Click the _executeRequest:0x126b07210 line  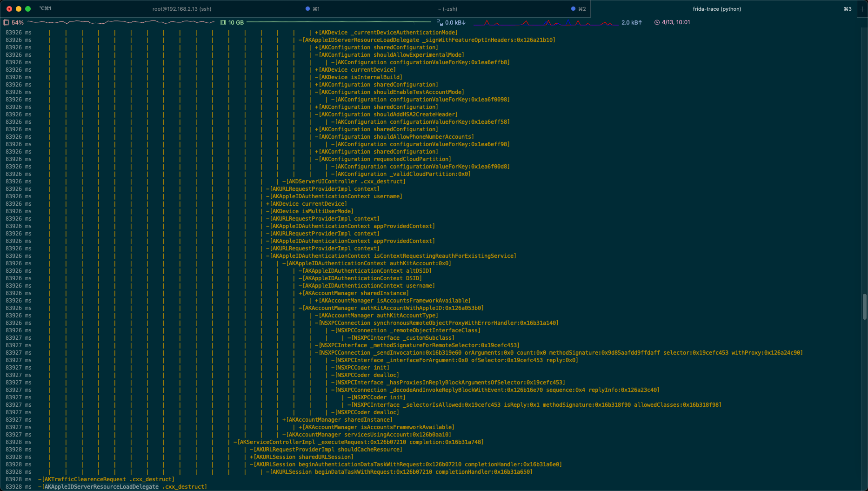pos(359,442)
